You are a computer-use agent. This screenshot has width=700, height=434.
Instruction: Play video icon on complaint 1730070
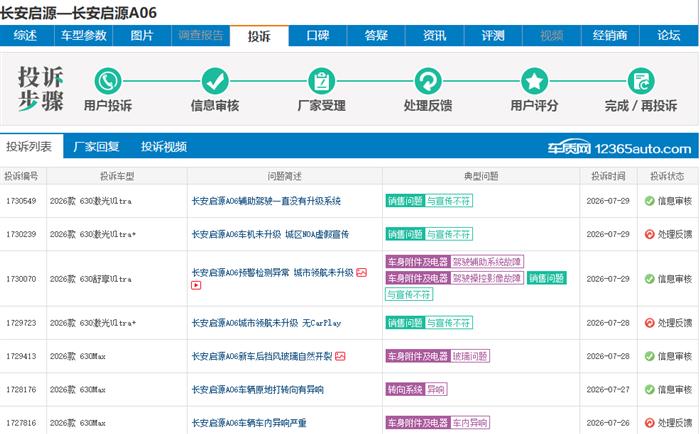click(196, 285)
